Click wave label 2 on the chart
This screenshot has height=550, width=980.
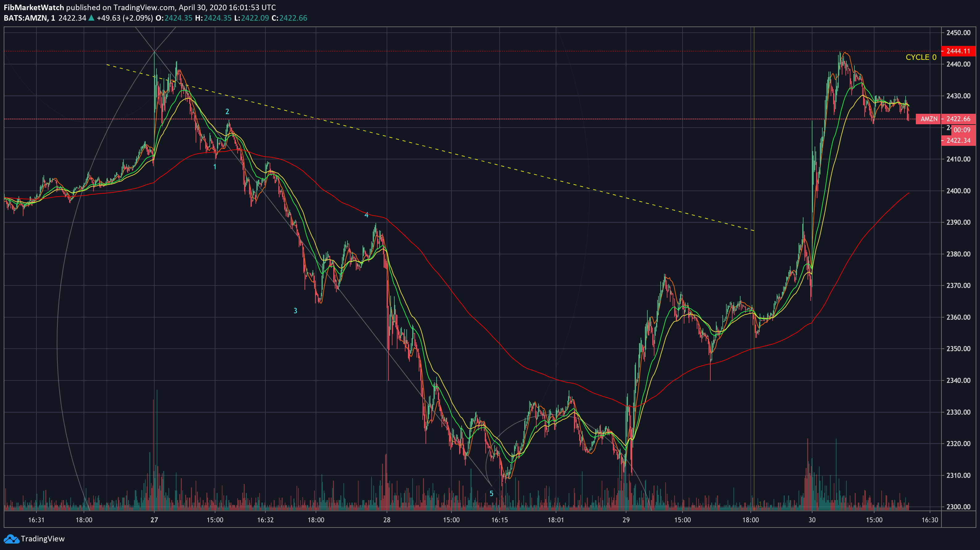tap(227, 111)
